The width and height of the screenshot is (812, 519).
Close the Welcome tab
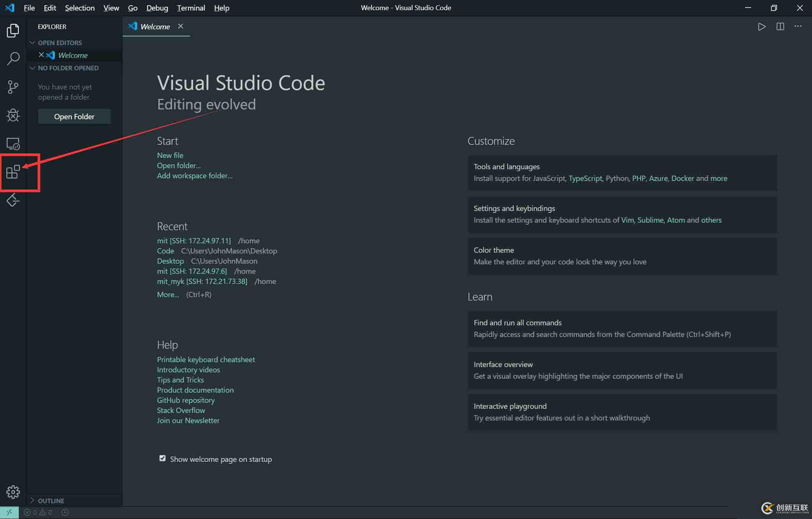pos(180,26)
